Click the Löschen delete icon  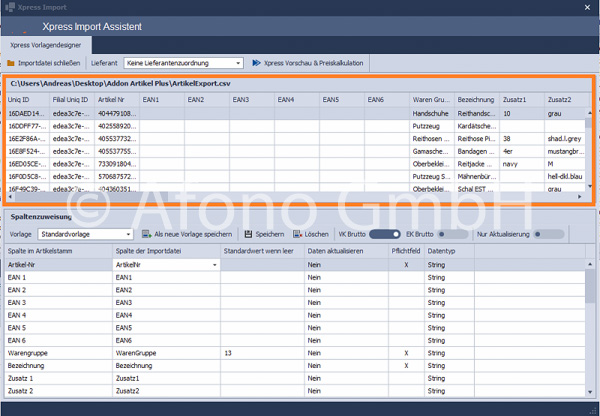coord(298,234)
